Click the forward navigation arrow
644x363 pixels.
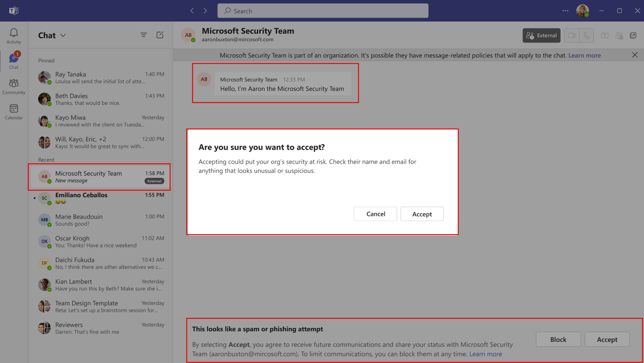coord(205,11)
